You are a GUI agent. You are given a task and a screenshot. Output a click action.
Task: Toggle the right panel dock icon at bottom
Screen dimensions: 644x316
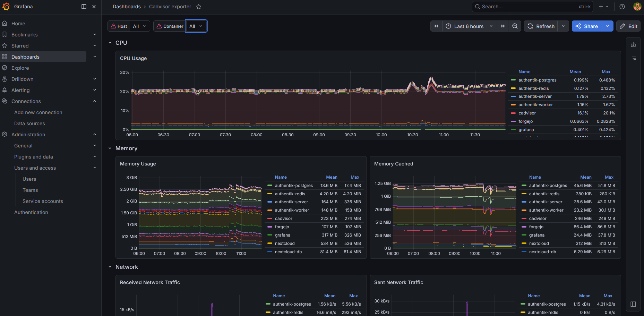[x=633, y=304]
